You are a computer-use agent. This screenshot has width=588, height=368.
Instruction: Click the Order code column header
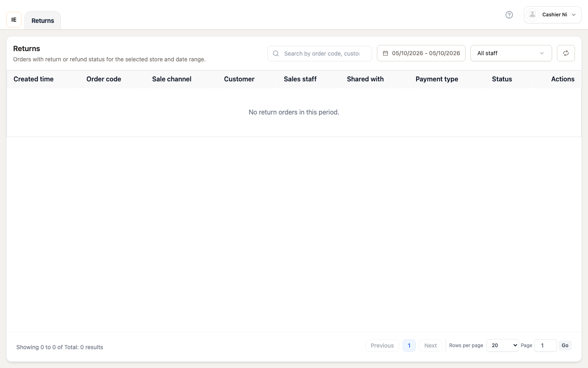click(x=104, y=79)
